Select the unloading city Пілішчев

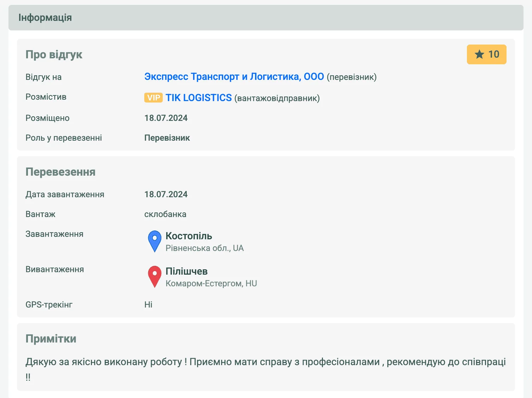click(x=186, y=271)
